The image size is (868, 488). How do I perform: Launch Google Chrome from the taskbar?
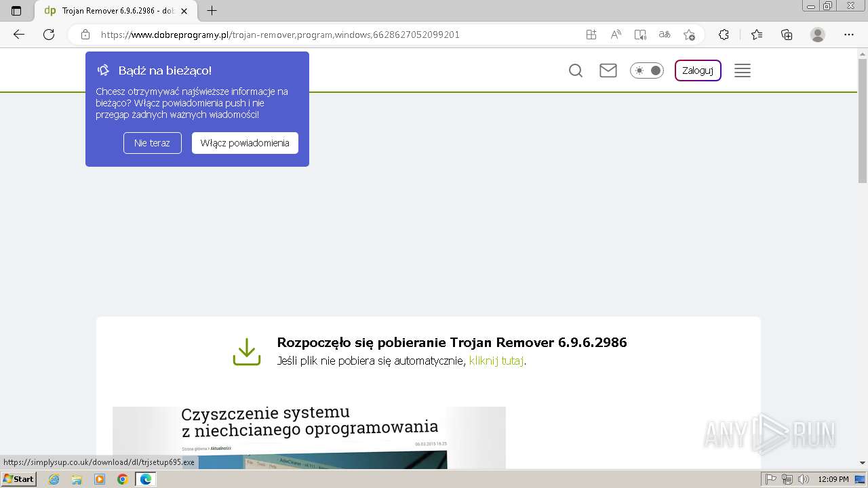click(123, 479)
